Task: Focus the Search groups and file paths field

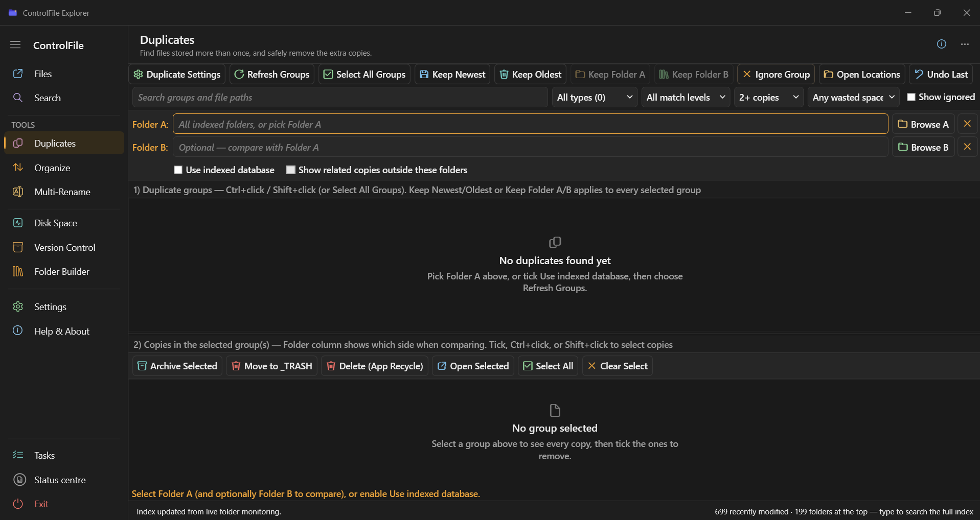Action: click(340, 97)
